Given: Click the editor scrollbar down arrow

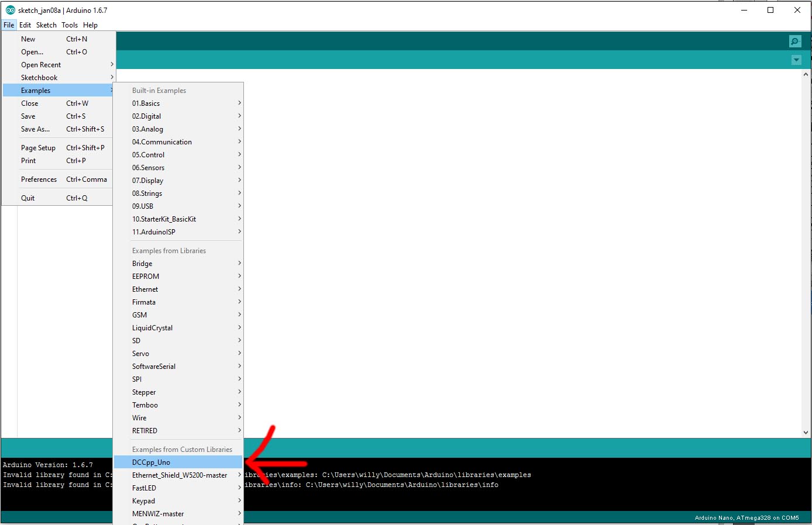Looking at the screenshot, I should click(806, 433).
